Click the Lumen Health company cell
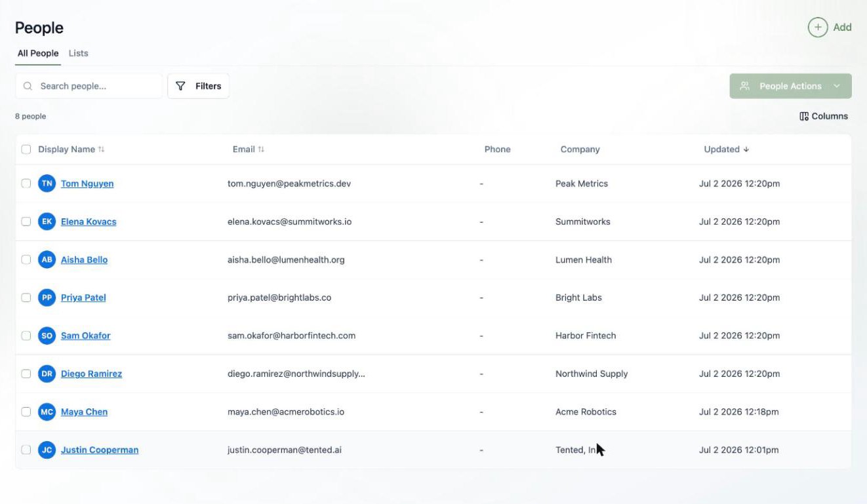 (x=584, y=260)
